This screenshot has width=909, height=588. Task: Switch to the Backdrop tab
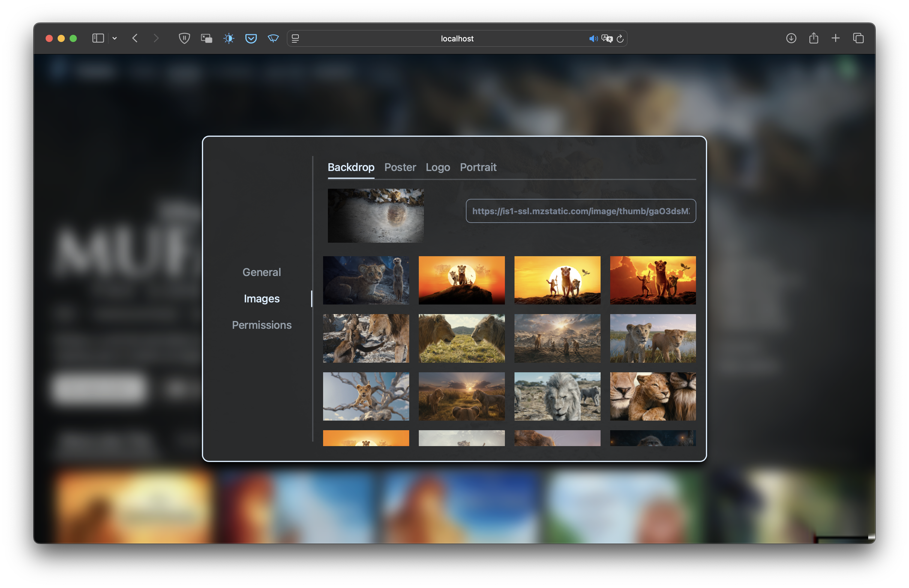click(351, 167)
